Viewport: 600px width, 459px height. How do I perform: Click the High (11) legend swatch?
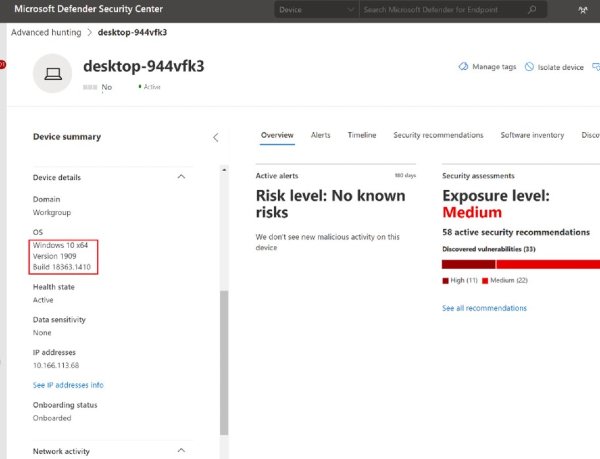coord(445,281)
